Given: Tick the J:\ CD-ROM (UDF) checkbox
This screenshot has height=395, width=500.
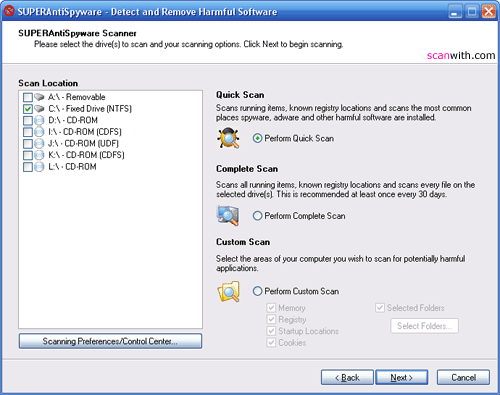Looking at the screenshot, I should 28,144.
